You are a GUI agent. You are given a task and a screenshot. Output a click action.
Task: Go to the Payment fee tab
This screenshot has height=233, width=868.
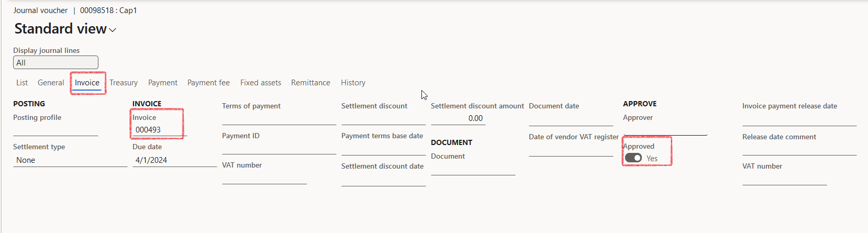pos(208,83)
